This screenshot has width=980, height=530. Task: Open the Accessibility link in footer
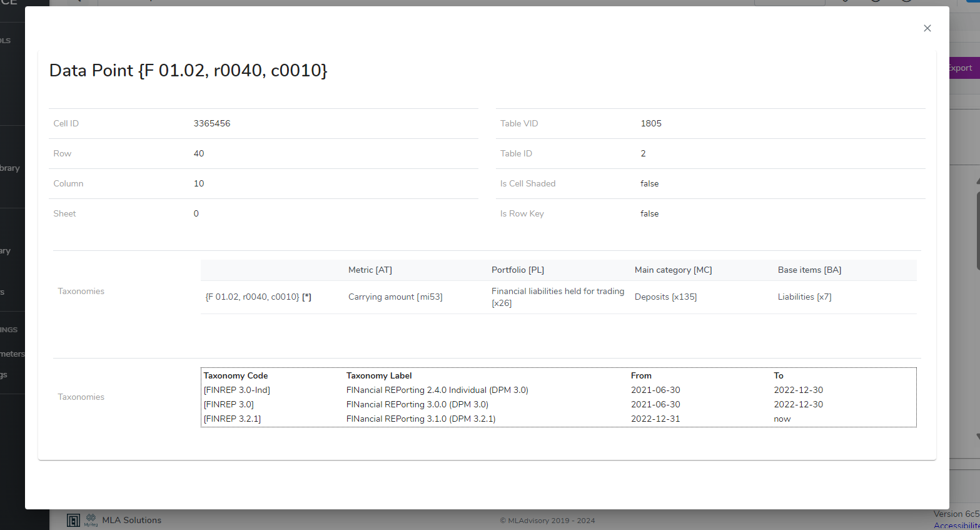click(956, 526)
